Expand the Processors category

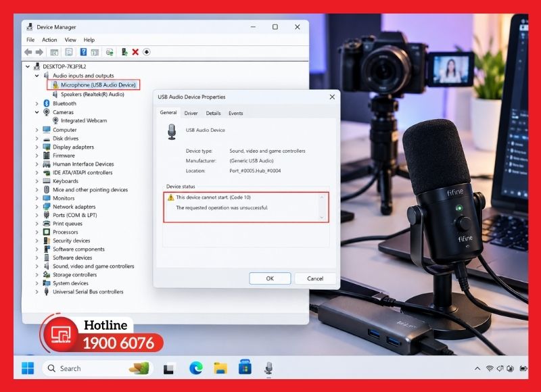(x=37, y=232)
